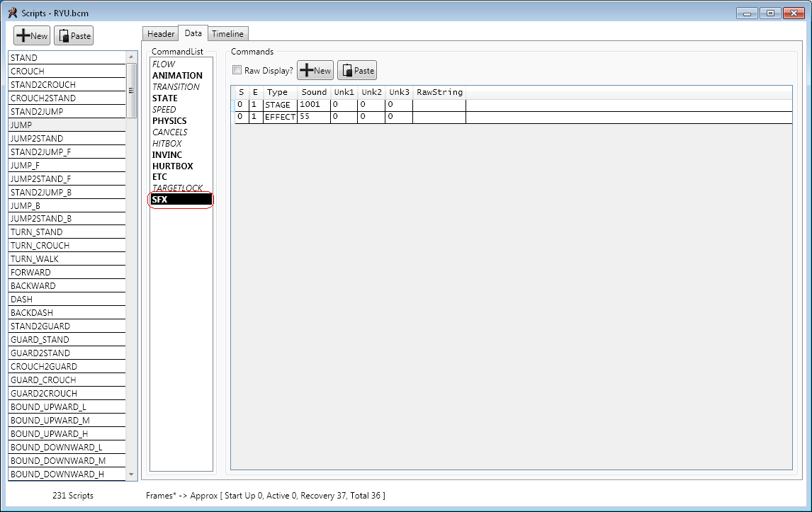Enable the Raw Display checkbox
Viewport: 812px width, 512px height.
(x=237, y=70)
